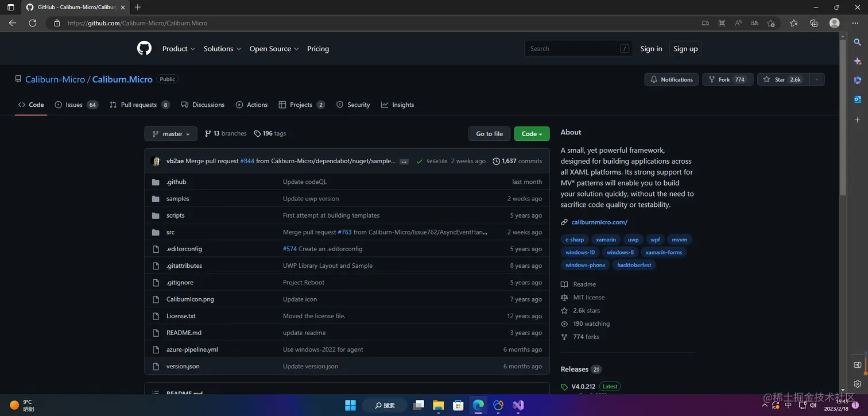This screenshot has height=416, width=868.
Task: Open Task View on taskbar
Action: coord(418,405)
